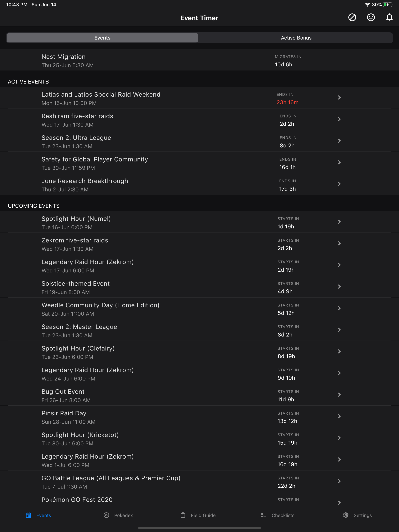
Task: Select the Events segment
Action: click(102, 38)
